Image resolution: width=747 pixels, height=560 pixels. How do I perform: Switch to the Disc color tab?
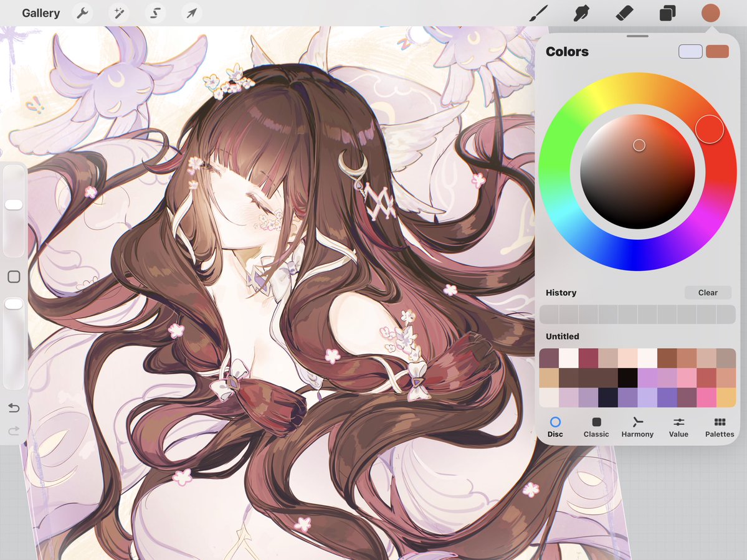click(555, 427)
